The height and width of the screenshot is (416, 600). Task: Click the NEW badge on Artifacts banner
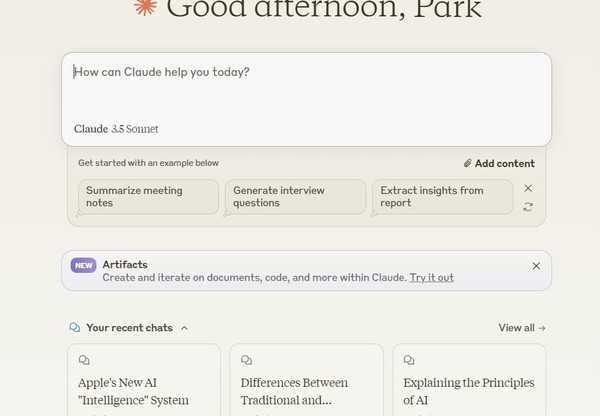[x=84, y=265]
